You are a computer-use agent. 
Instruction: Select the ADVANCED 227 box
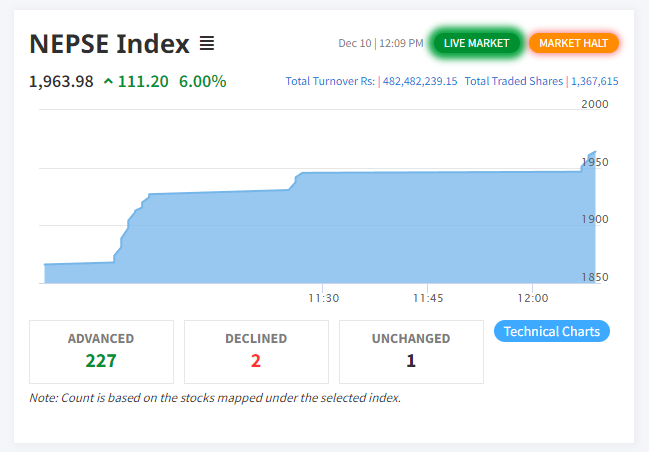[x=101, y=352]
